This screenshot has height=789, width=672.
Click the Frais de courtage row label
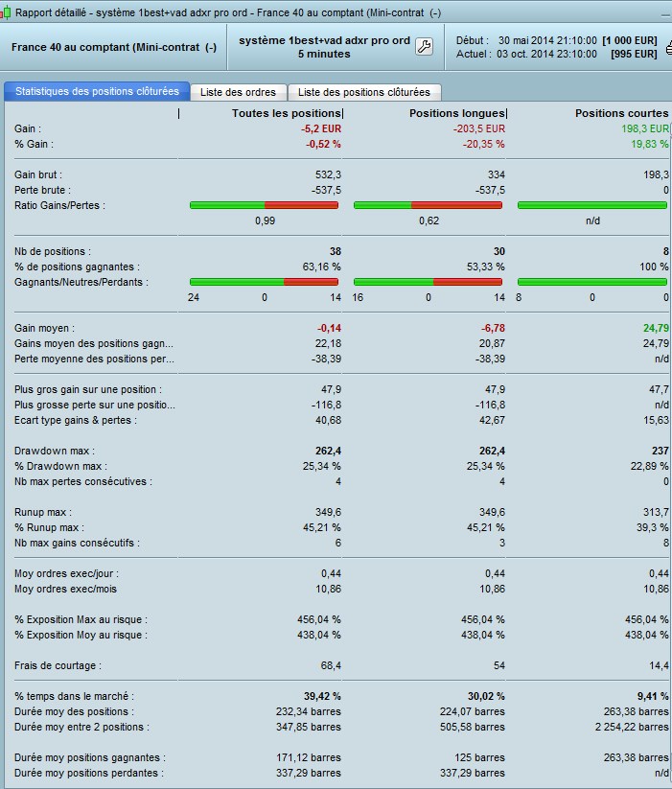tap(58, 665)
